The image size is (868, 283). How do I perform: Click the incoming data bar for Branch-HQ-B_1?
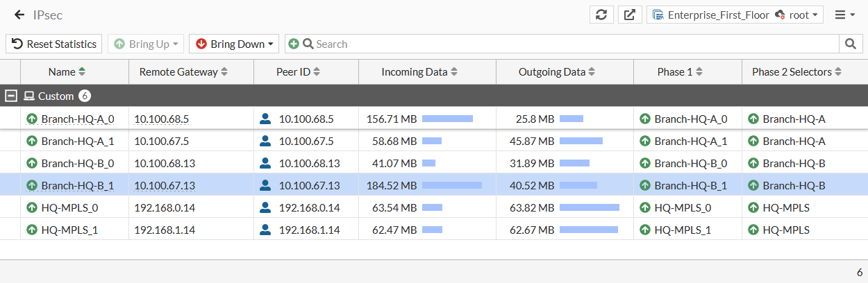(x=451, y=185)
